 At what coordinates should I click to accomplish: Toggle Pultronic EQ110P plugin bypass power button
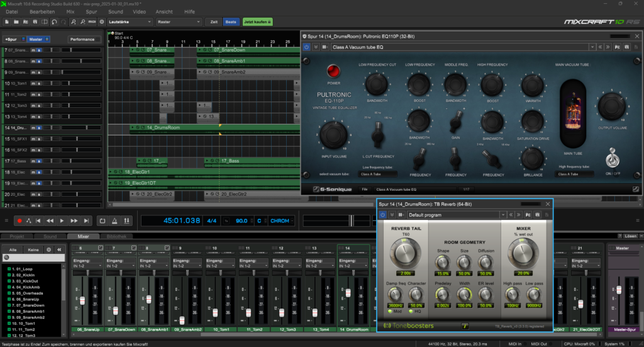tap(306, 47)
